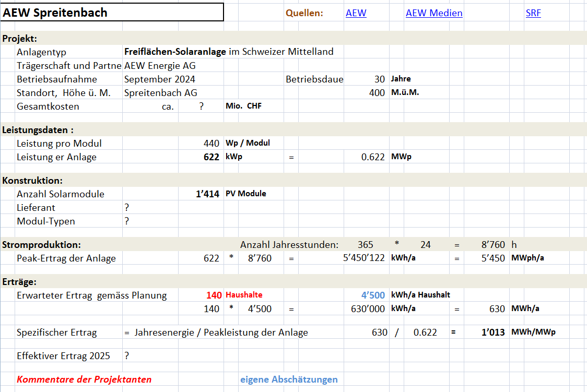The image size is (587, 392).
Task: Click the 'PV Module' unit cell
Action: click(245, 193)
